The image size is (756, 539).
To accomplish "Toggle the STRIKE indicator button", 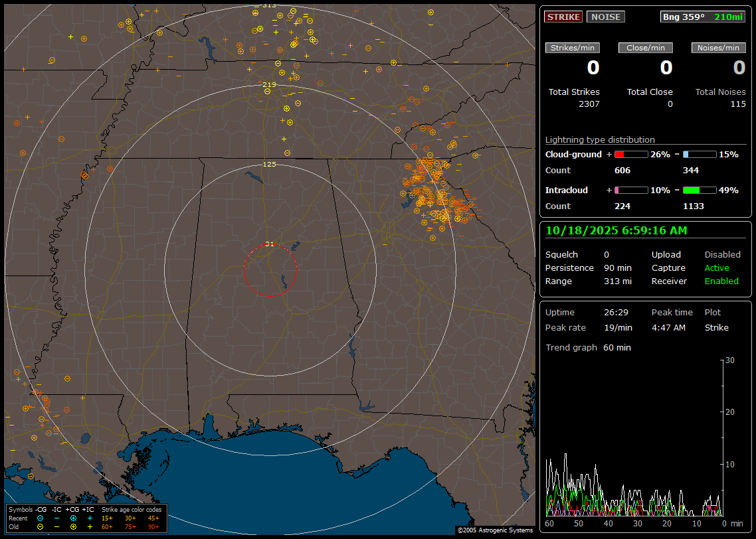I will (x=563, y=17).
